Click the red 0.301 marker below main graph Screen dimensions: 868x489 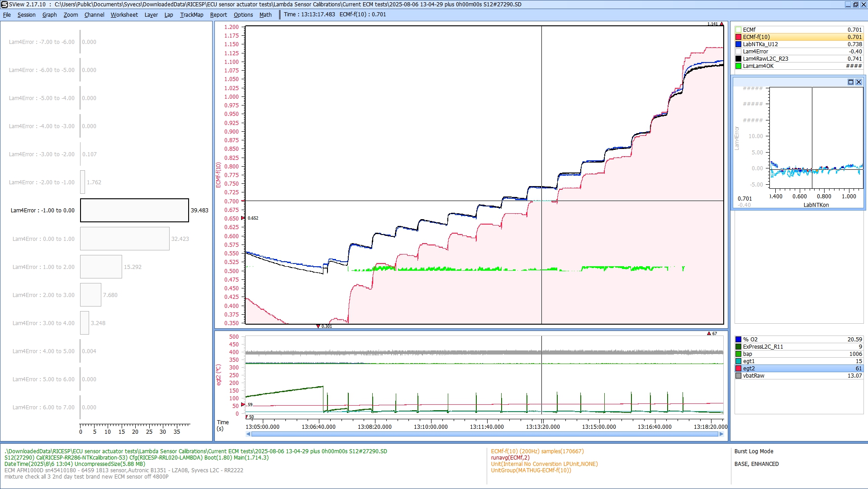[x=318, y=326]
